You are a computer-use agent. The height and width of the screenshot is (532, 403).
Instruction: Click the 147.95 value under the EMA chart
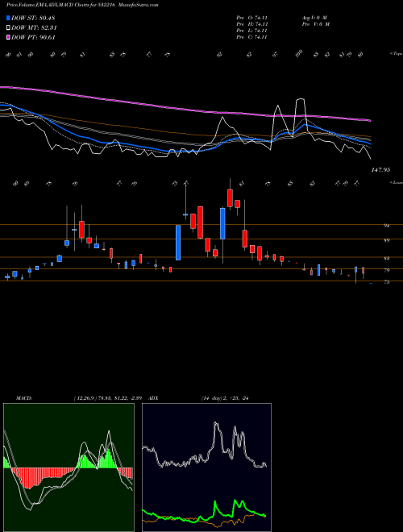point(380,169)
